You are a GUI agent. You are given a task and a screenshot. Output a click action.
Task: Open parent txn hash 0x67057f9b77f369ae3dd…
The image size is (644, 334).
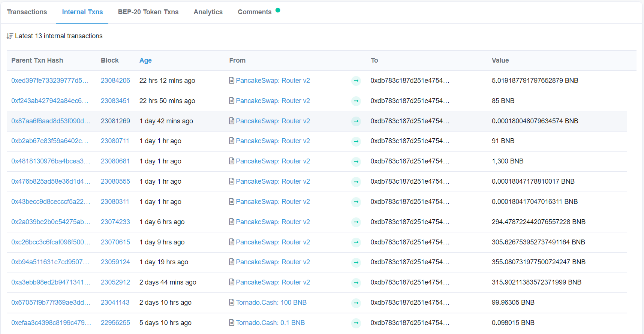51,303
